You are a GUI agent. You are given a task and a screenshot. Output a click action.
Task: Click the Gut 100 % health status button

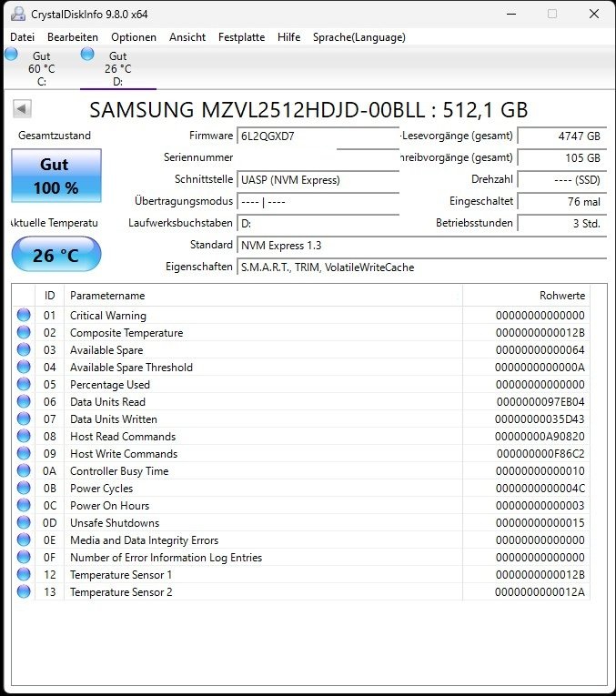(56, 176)
